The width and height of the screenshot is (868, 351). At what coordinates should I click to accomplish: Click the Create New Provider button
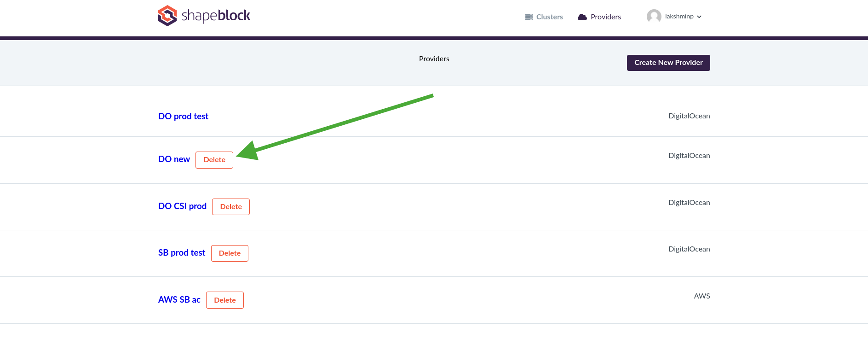point(668,63)
